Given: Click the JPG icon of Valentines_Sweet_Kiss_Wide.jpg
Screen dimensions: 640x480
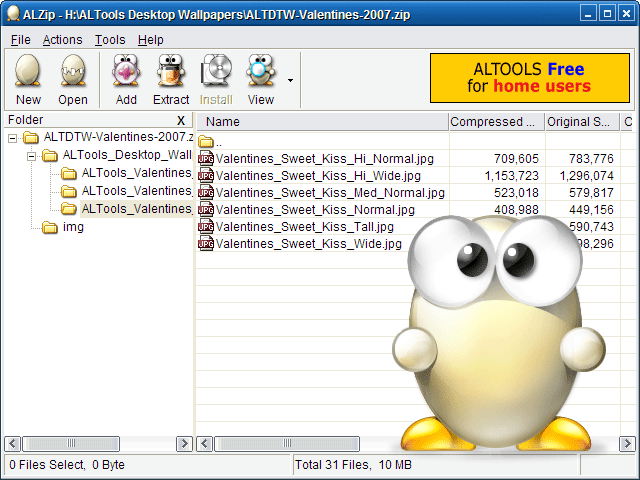Looking at the screenshot, I should [206, 243].
